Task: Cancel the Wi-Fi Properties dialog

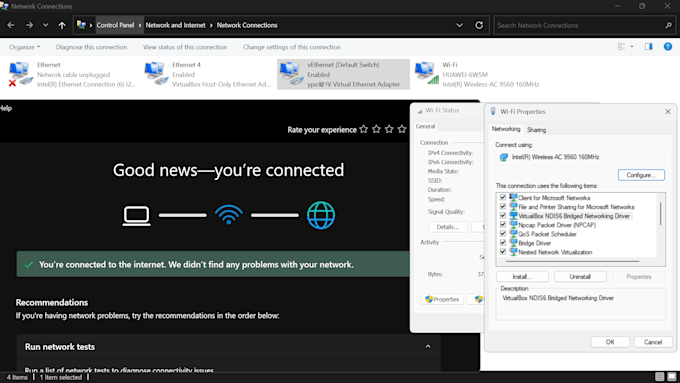Action: [x=653, y=342]
